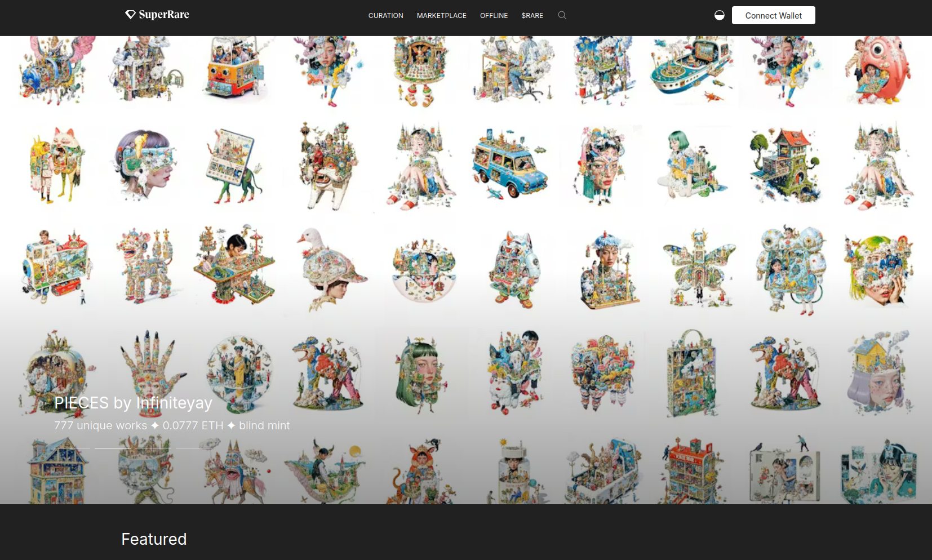Select OFFLINE in the top navigation
Image resolution: width=932 pixels, height=560 pixels.
(494, 16)
